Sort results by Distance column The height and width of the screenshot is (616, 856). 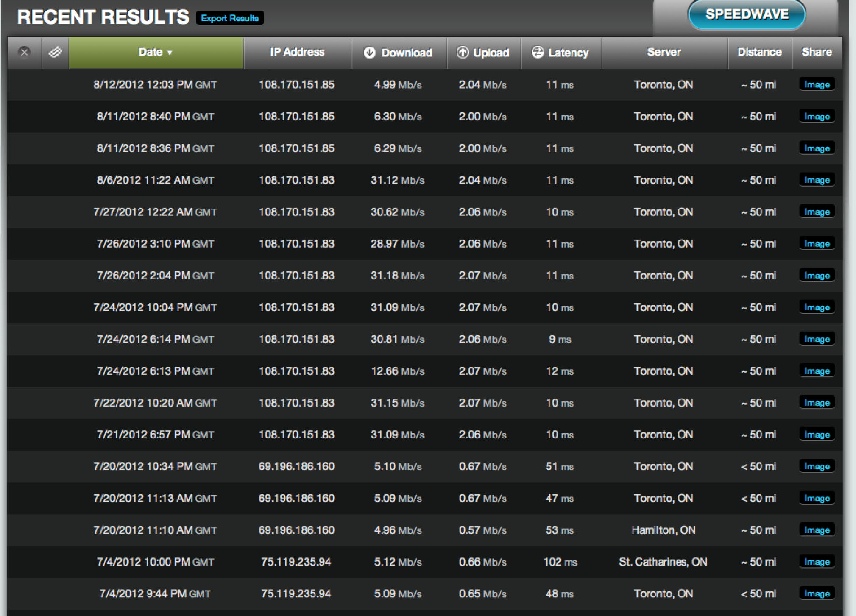pyautogui.click(x=759, y=52)
